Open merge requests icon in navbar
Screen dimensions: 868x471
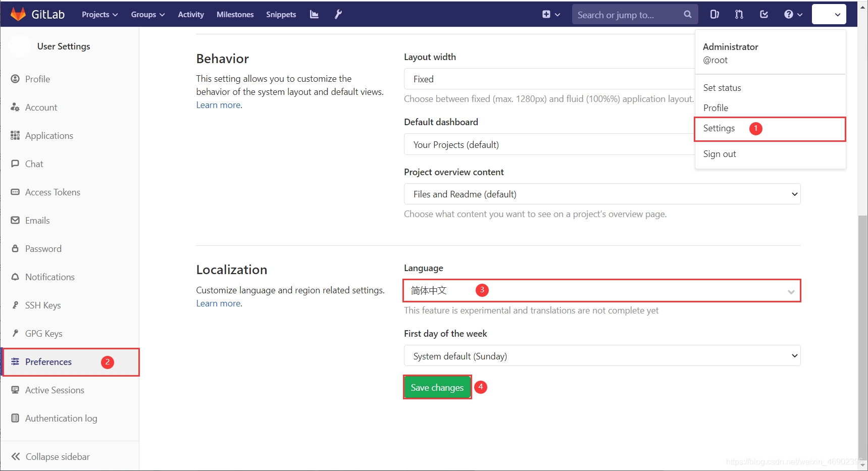coord(739,14)
